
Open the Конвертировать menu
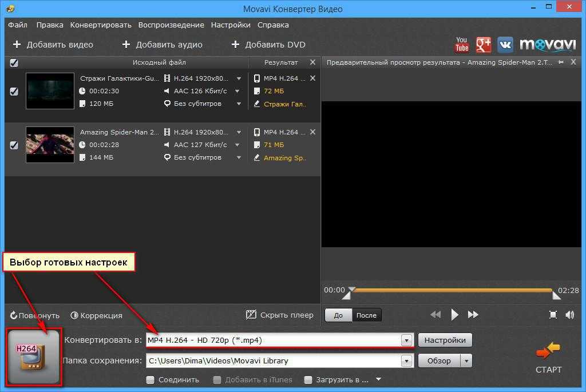point(101,25)
